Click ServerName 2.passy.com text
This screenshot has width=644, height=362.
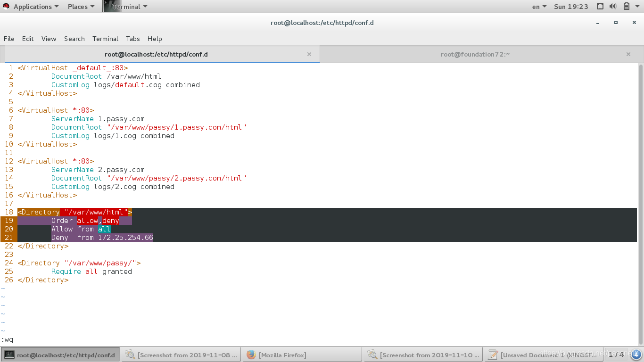[98, 170]
